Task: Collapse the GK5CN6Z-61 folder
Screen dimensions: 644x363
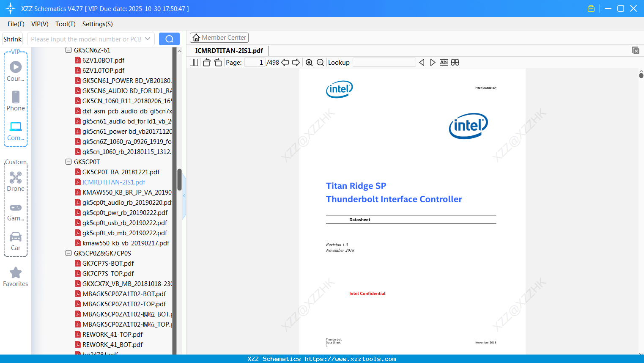Action: (69, 50)
